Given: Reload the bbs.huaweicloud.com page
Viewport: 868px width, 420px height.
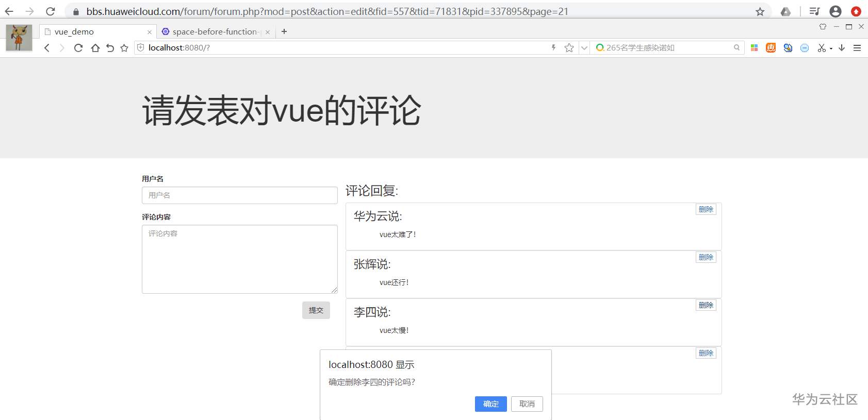Looking at the screenshot, I should click(x=50, y=11).
